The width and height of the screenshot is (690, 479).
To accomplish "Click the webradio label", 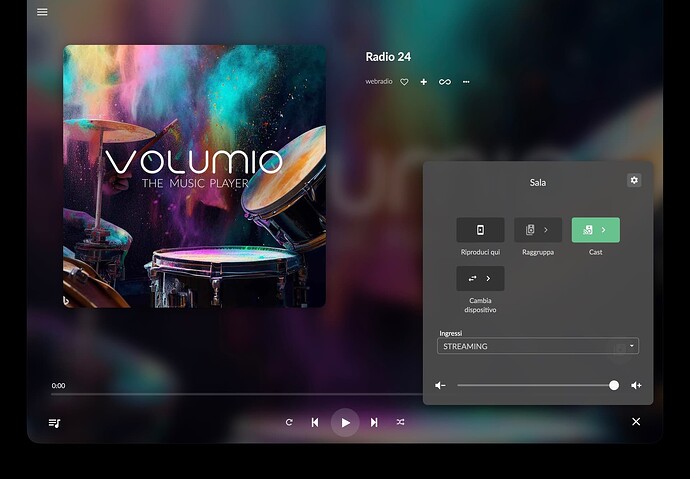I will click(378, 81).
